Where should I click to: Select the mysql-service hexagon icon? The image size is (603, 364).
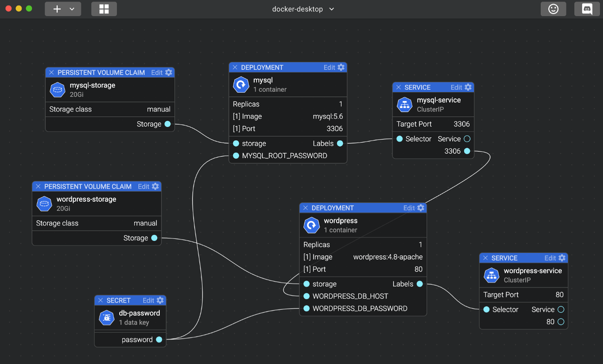[405, 105]
